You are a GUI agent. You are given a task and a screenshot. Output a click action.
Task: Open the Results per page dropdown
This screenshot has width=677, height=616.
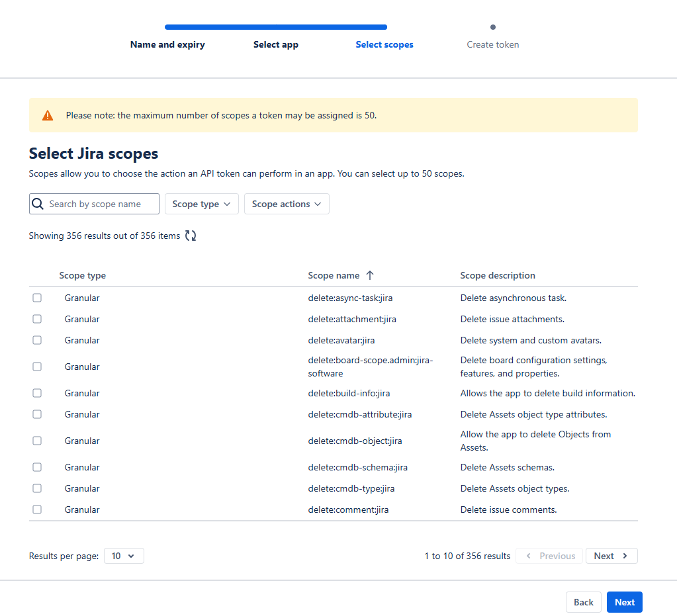(x=124, y=556)
